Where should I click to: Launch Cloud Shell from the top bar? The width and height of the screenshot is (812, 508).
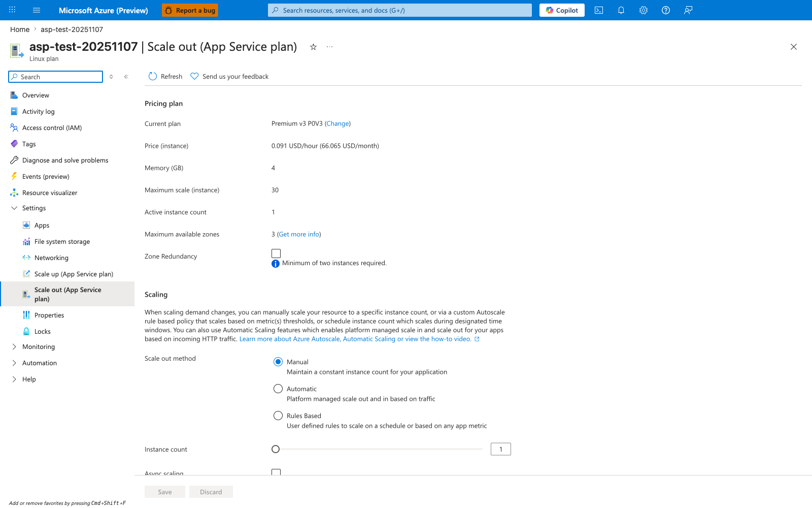[599, 10]
